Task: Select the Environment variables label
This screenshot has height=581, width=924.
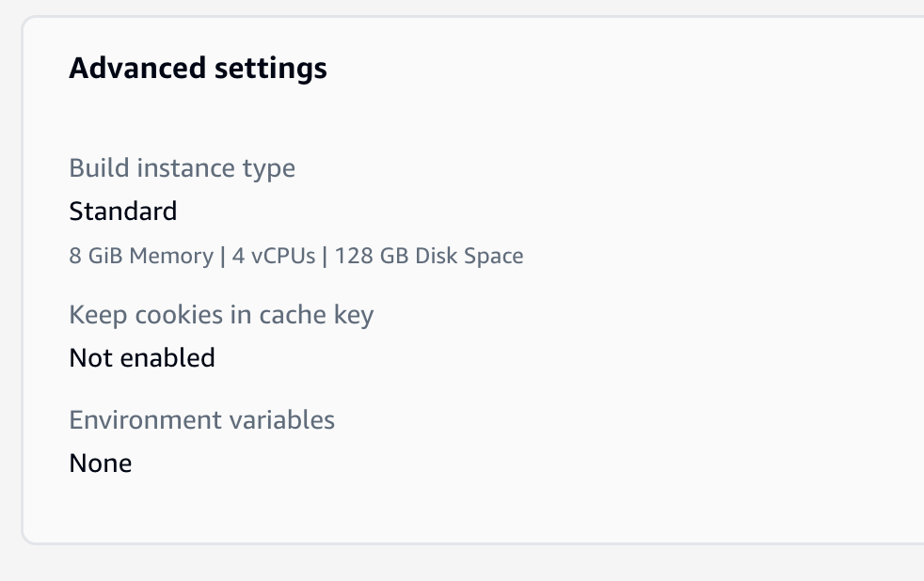Action: coord(201,419)
